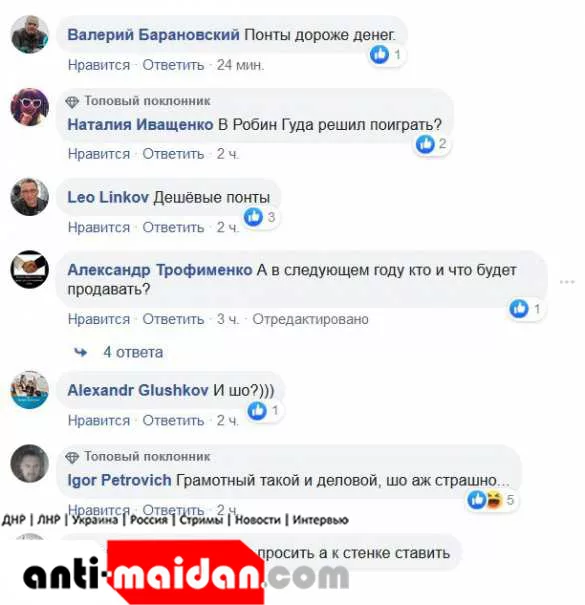Click like reaction icon on Валерий Барановский comment
Screen dimensions: 585x605
tap(379, 54)
